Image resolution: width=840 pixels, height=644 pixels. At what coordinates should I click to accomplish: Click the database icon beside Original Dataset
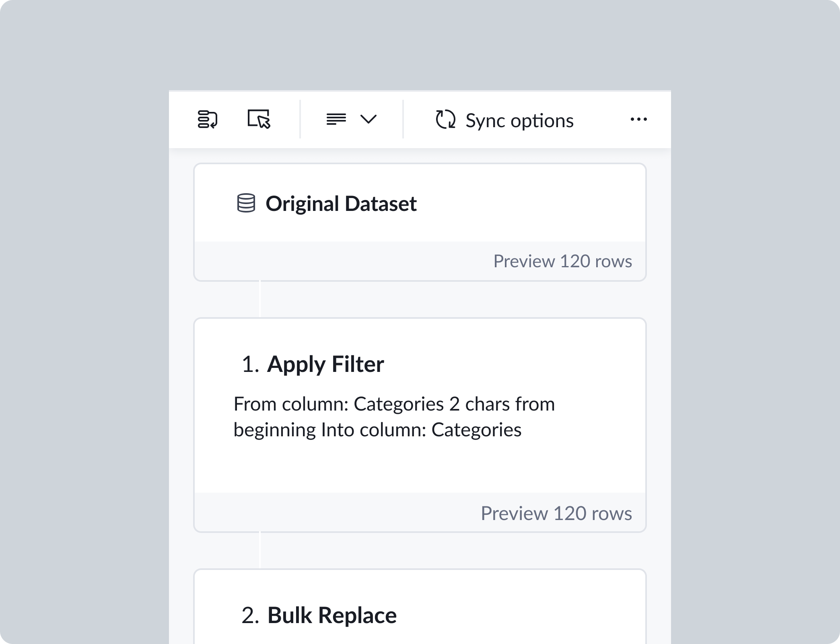[x=246, y=203]
